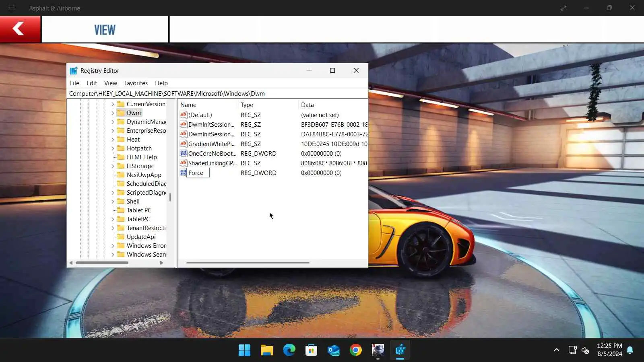
Task: Open File Explorer from the taskbar
Action: tap(266, 350)
